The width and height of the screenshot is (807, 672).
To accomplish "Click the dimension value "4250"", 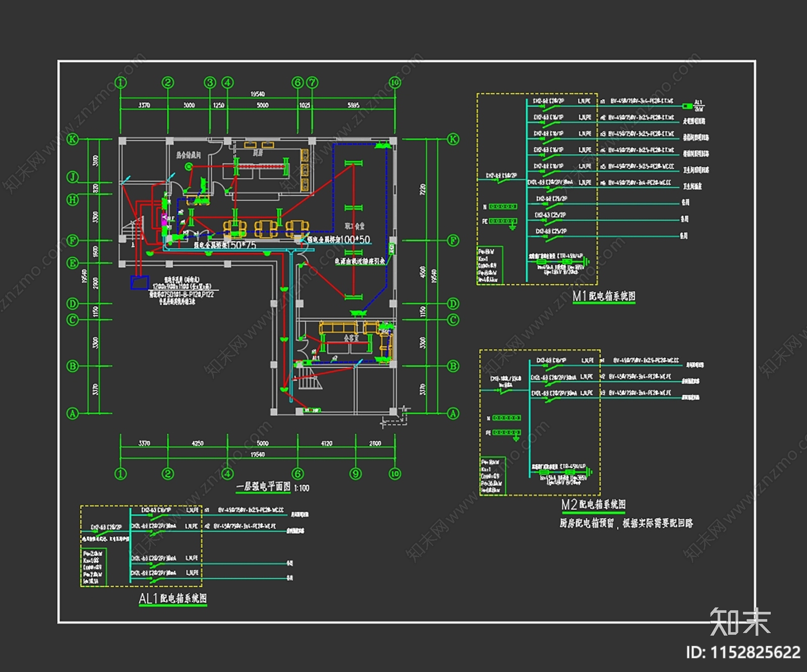I will pyautogui.click(x=198, y=443).
